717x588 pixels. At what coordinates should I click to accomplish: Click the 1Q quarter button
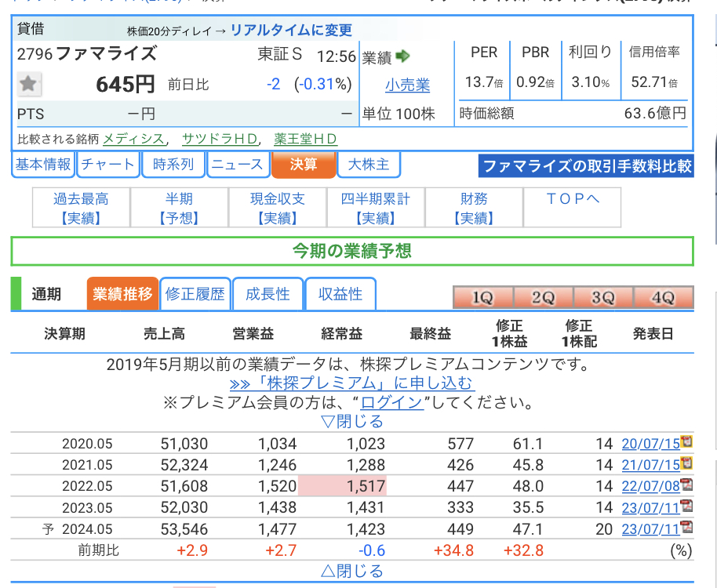click(483, 297)
